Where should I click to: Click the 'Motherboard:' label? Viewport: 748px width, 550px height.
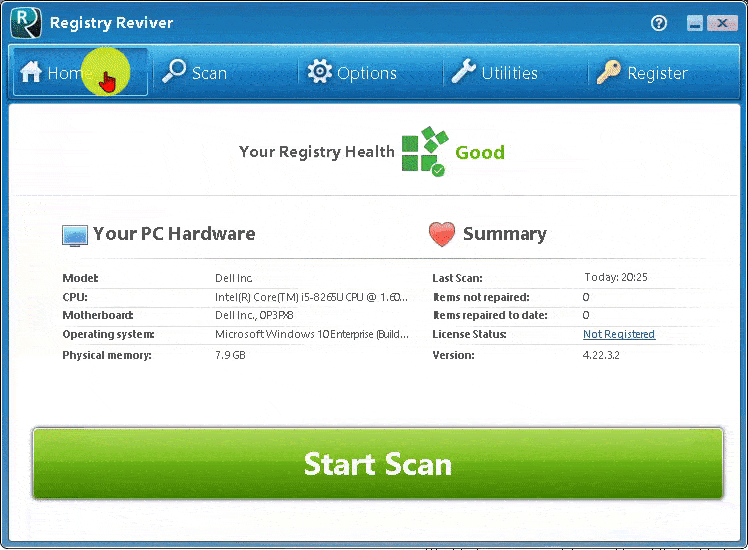(x=98, y=315)
